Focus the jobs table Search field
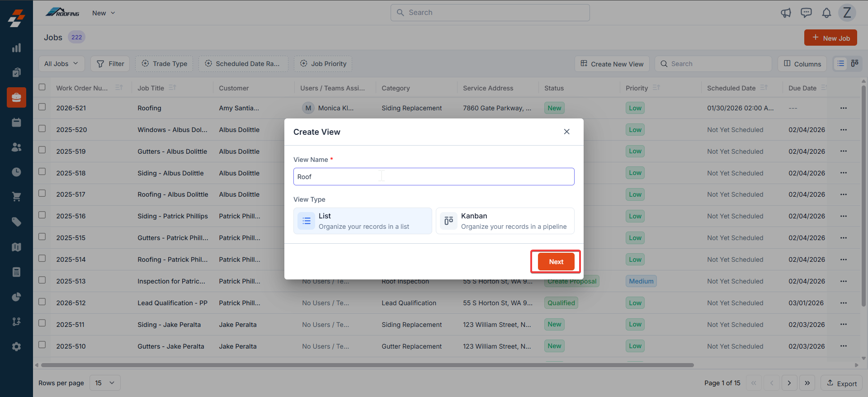Image resolution: width=868 pixels, height=397 pixels. pos(713,64)
